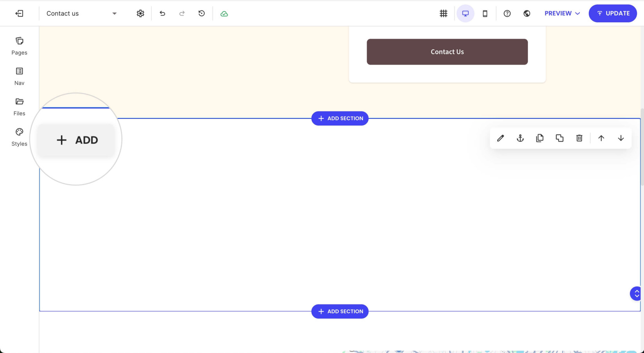Copy the section with copy icon

(540, 138)
